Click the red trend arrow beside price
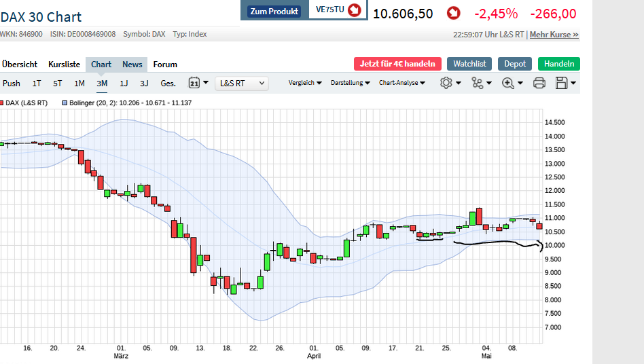The width and height of the screenshot is (644, 364). tap(453, 14)
